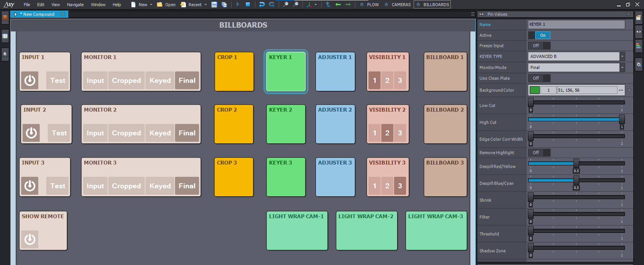Select button 3 in VISIBILITY 1
Viewport: 644px width, 265px height.
coord(400,81)
